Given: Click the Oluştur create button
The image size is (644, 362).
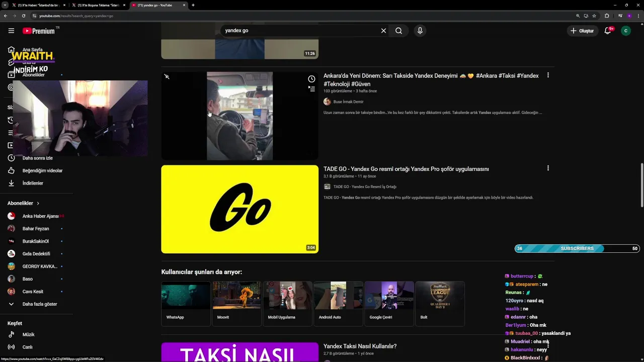Looking at the screenshot, I should (582, 31).
